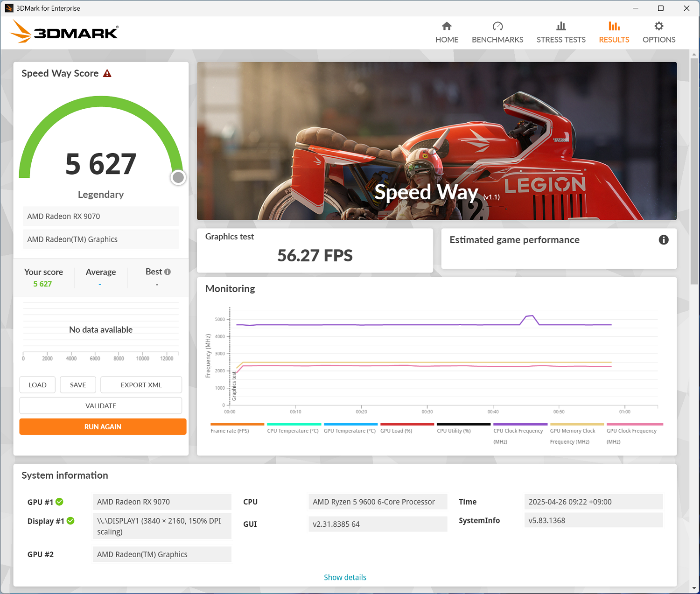Open the STRESS TESTS tab
This screenshot has height=594, width=700.
(561, 33)
